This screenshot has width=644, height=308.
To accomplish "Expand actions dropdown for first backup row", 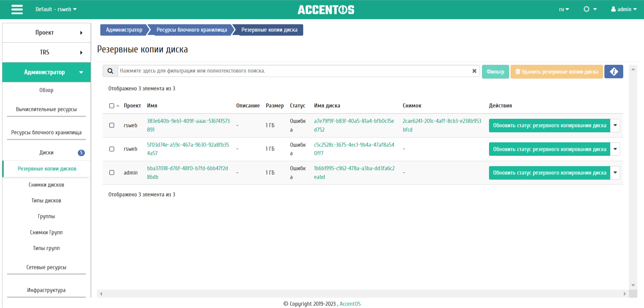I will click(615, 125).
